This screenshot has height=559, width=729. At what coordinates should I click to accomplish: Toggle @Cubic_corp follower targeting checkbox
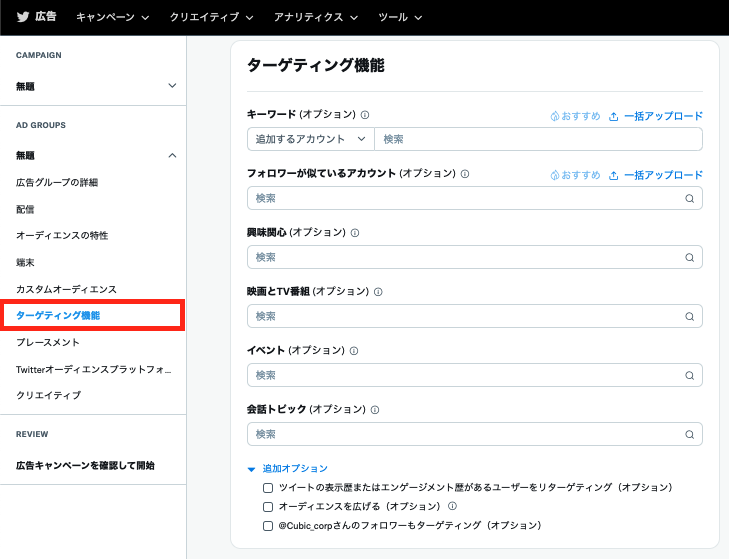[267, 525]
